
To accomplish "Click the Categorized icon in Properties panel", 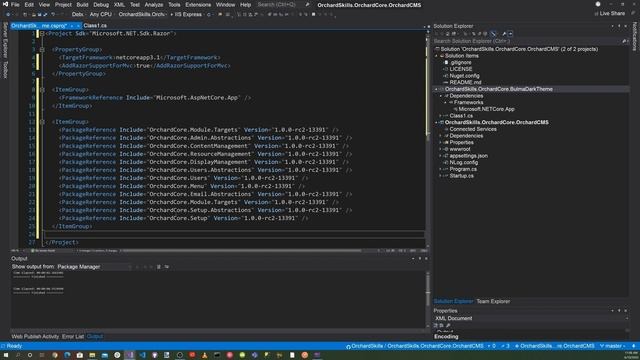I will (436, 326).
